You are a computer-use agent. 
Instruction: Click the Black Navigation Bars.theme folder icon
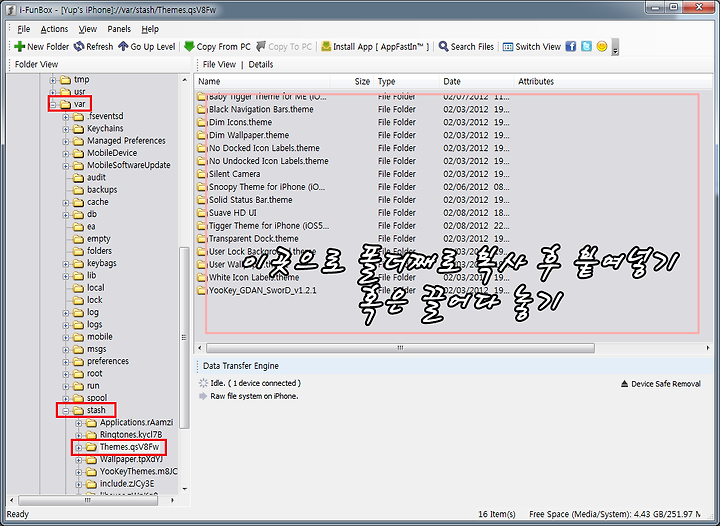coord(202,109)
